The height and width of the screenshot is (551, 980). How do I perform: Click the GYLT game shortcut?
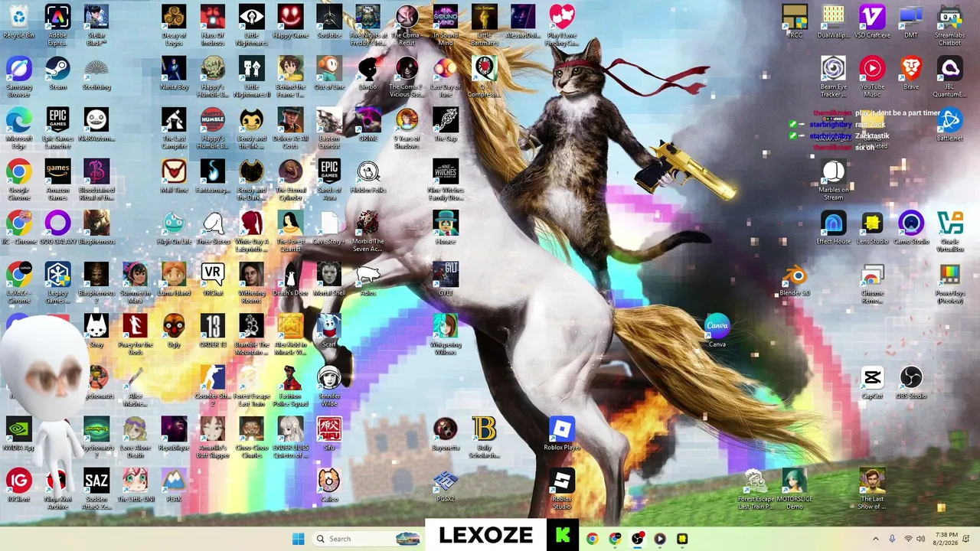[x=445, y=280]
